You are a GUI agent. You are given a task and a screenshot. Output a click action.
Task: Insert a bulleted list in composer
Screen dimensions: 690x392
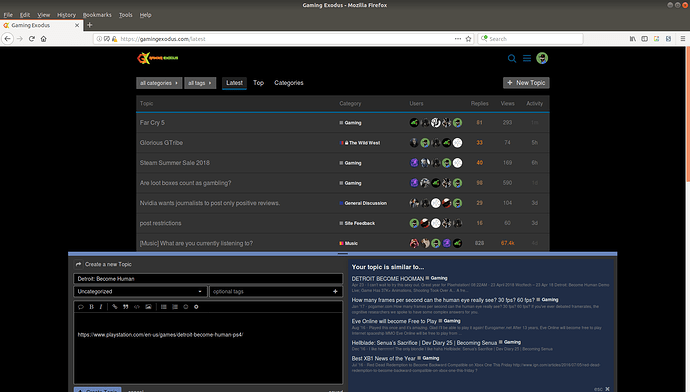[x=164, y=307]
